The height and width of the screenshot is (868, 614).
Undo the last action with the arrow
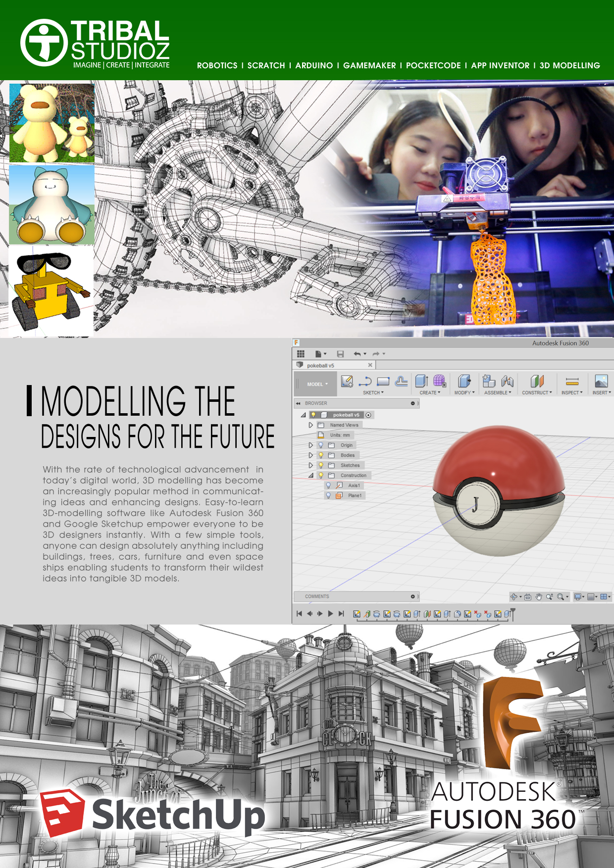coord(358,354)
